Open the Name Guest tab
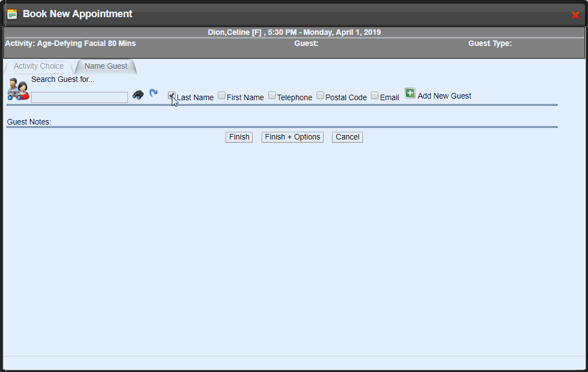The height and width of the screenshot is (372, 588). pos(106,66)
